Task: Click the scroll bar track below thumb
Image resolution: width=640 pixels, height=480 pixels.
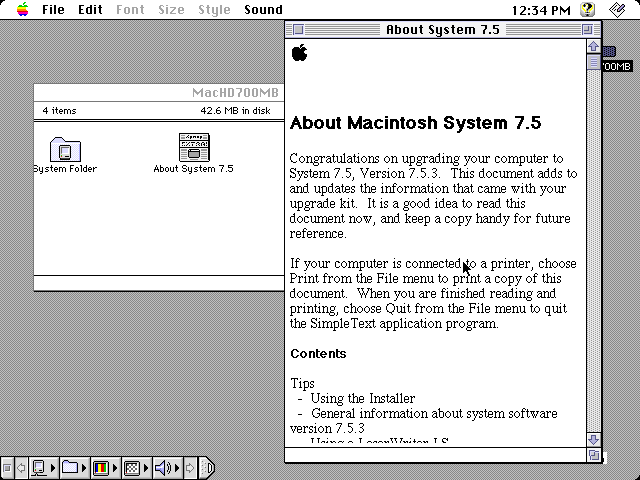Action: [x=594, y=251]
